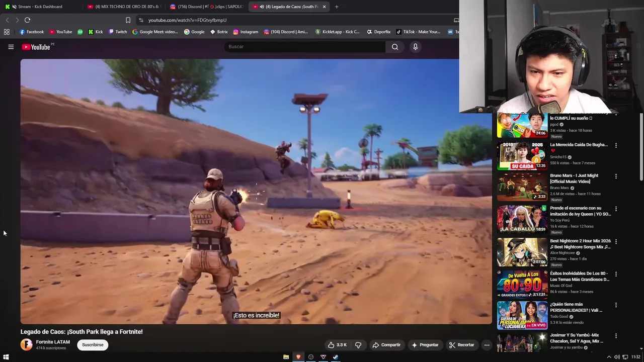Image resolution: width=644 pixels, height=362 pixels.
Task: Show hidden system tray icons
Action: 609,357
